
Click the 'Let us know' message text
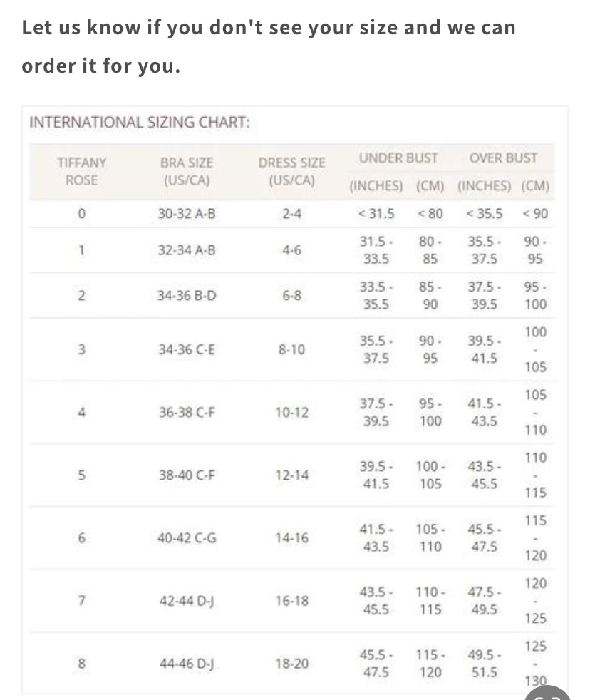click(x=268, y=46)
